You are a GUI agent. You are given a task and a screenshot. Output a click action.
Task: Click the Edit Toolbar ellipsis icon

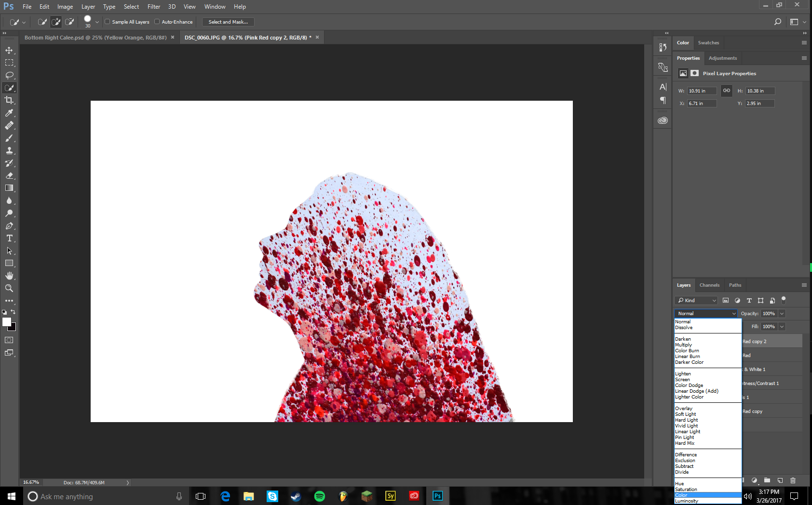point(9,301)
